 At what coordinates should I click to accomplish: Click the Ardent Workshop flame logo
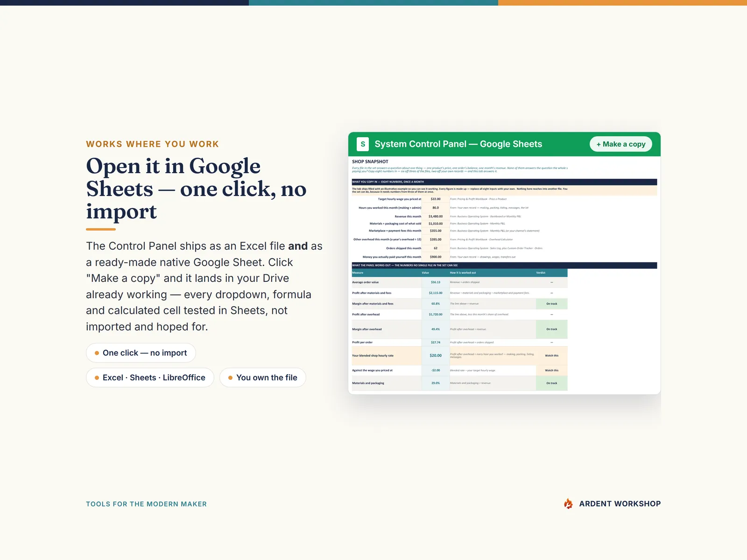pyautogui.click(x=568, y=504)
